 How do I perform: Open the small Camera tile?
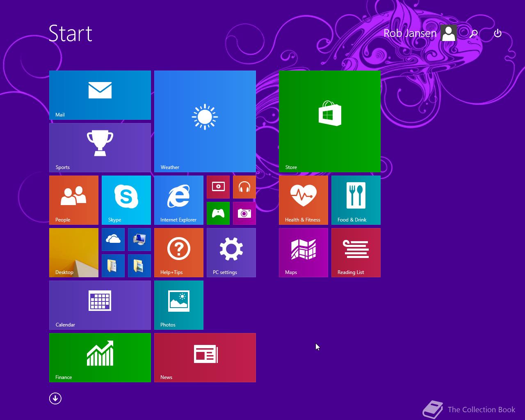pyautogui.click(x=244, y=213)
